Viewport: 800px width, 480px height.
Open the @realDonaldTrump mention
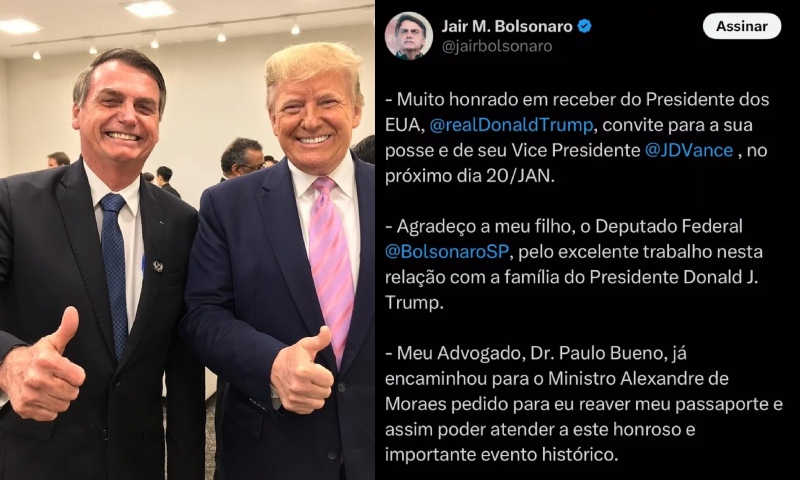click(511, 125)
